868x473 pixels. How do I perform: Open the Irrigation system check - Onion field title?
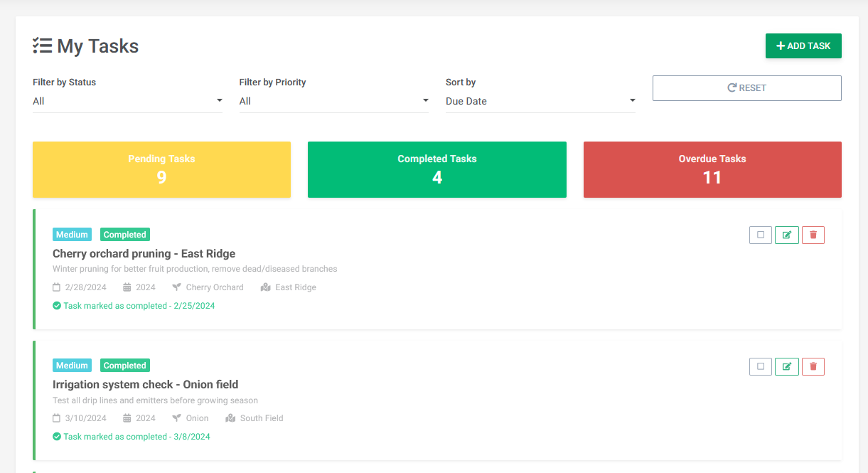pyautogui.click(x=145, y=385)
